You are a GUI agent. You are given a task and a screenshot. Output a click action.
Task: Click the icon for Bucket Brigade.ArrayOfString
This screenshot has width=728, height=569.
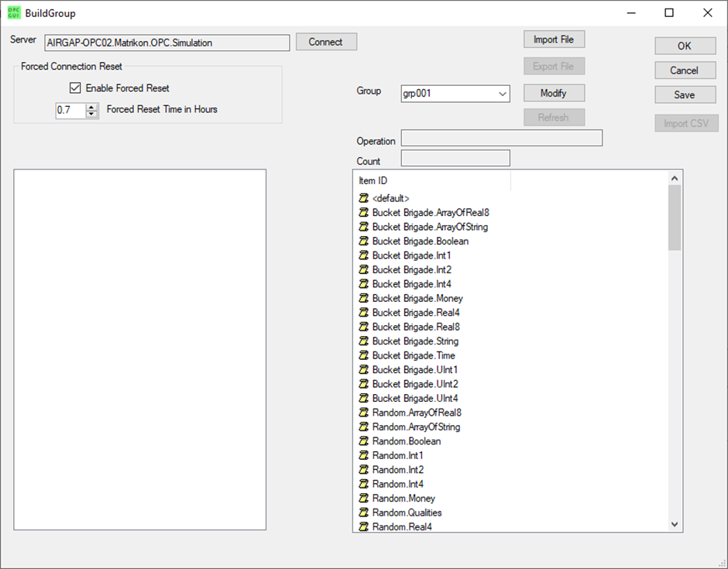click(363, 227)
